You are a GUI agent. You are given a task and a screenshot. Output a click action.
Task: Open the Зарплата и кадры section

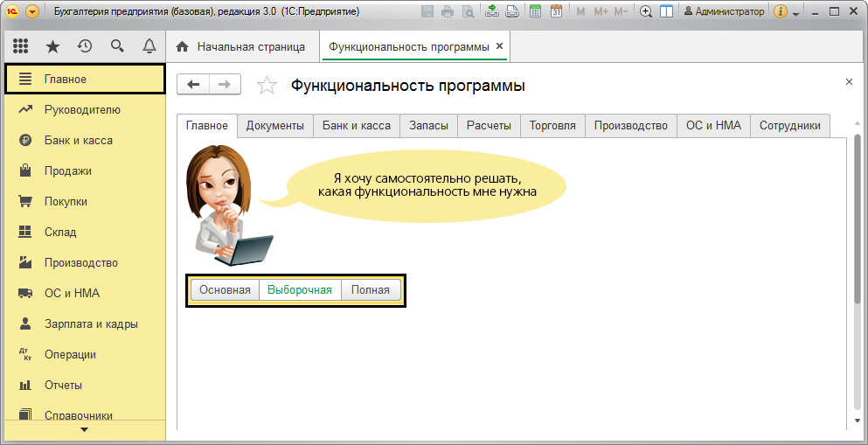(85, 323)
